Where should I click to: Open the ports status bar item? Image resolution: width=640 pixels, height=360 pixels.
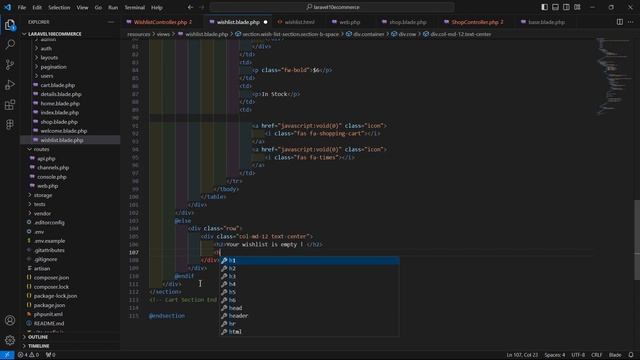[x=51, y=355]
